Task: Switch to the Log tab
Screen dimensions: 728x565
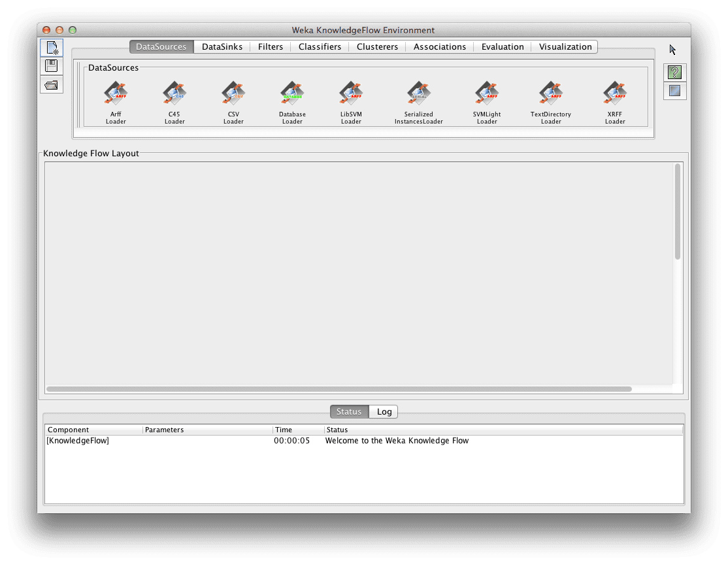Action: 384,412
